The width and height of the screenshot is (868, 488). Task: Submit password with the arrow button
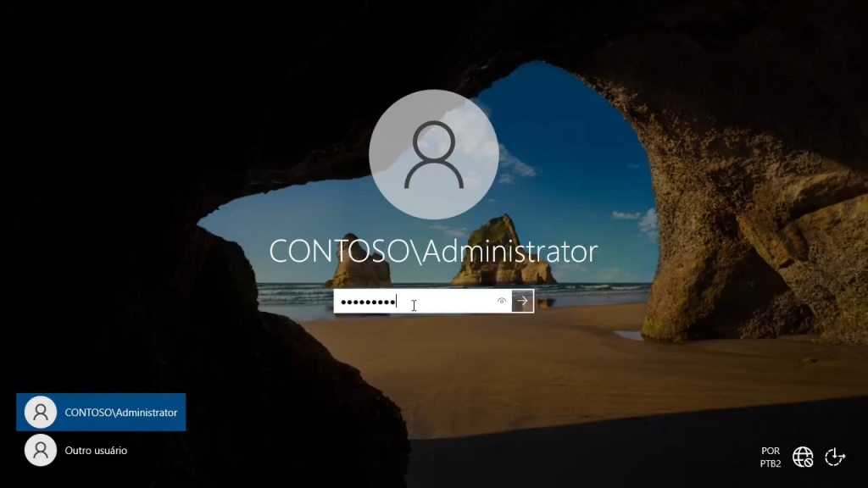pos(522,301)
